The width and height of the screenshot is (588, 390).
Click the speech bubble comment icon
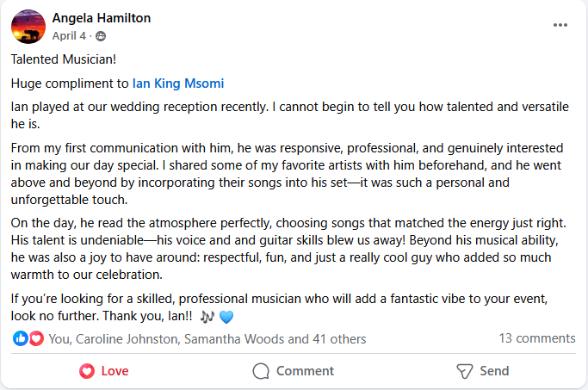(261, 371)
